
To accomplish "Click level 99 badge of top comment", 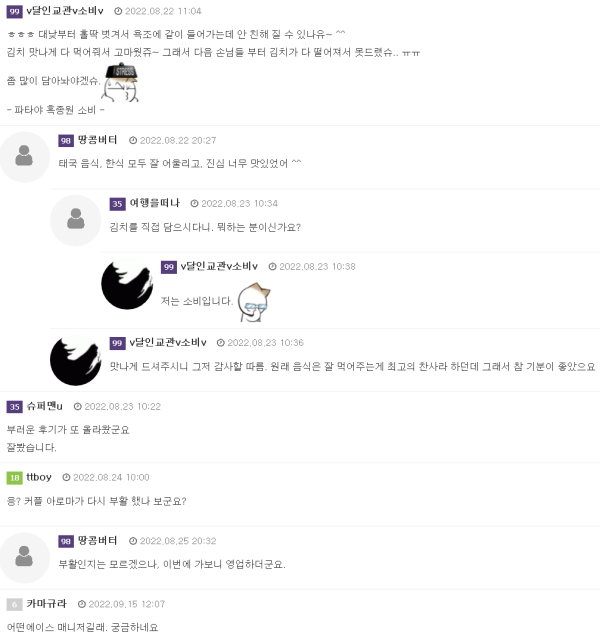I will [x=14, y=11].
